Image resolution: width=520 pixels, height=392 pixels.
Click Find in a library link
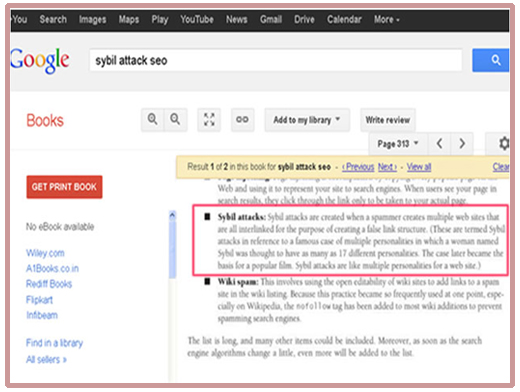tap(54, 343)
